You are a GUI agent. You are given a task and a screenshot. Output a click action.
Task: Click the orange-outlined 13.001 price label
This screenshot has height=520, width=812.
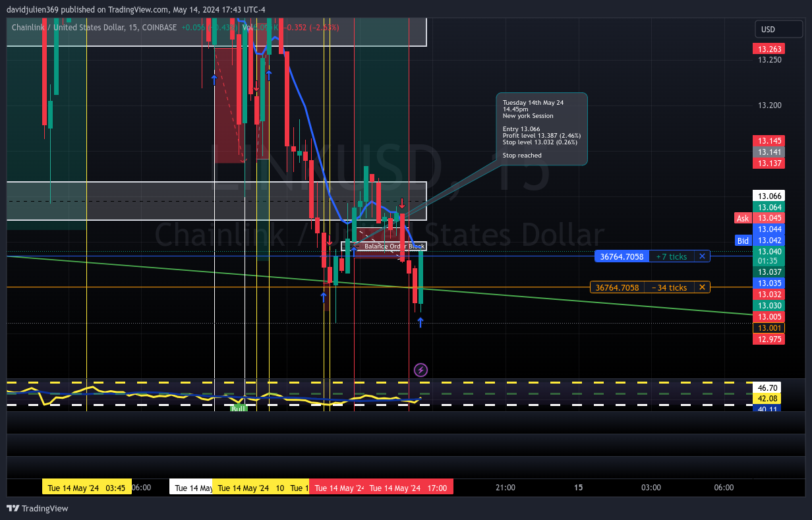(768, 328)
